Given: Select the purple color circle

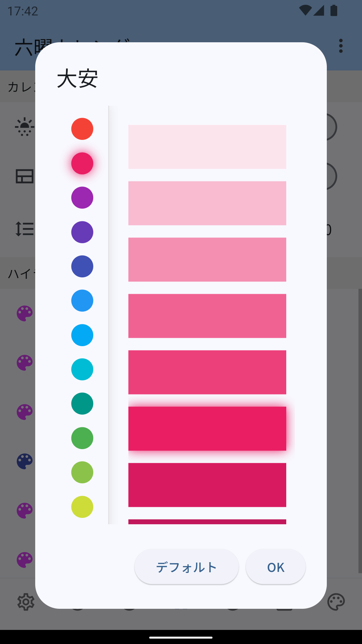Looking at the screenshot, I should pyautogui.click(x=82, y=198).
